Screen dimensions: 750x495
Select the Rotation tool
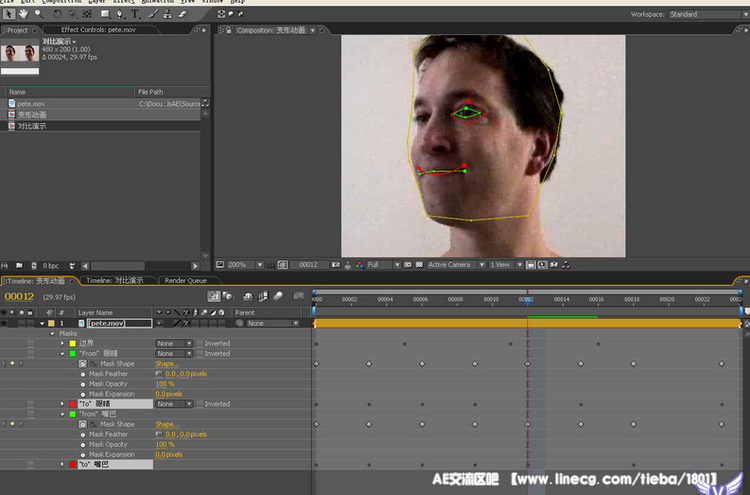click(x=57, y=14)
